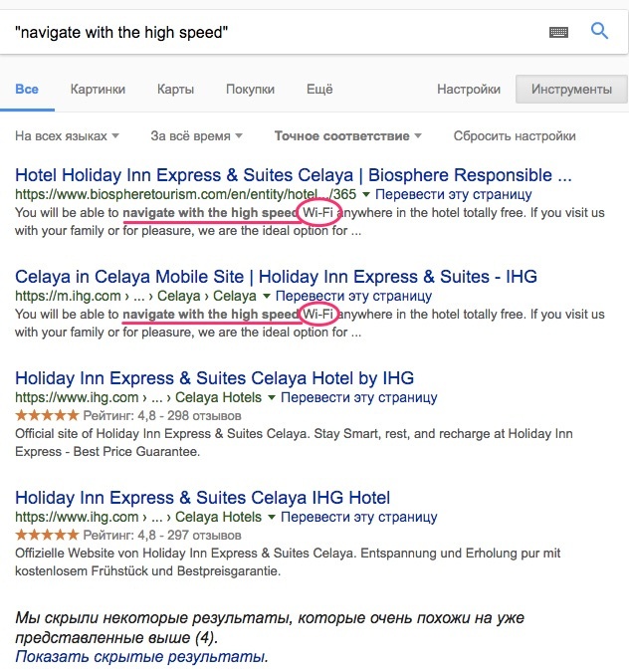Open arrow menu next to m.ihg.com URL

point(266,297)
